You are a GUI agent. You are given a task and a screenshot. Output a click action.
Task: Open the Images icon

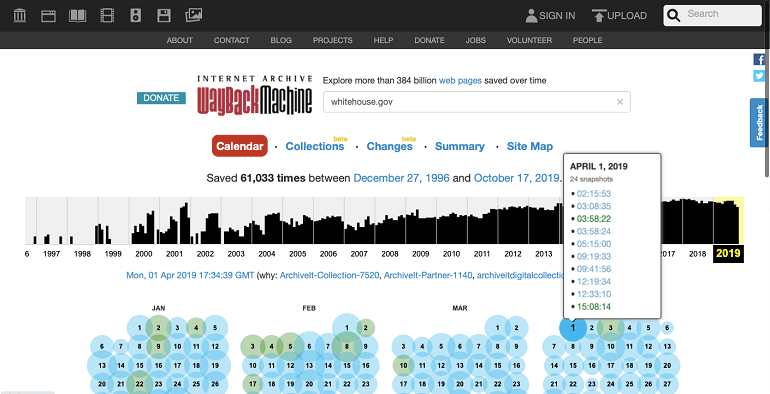(193, 15)
